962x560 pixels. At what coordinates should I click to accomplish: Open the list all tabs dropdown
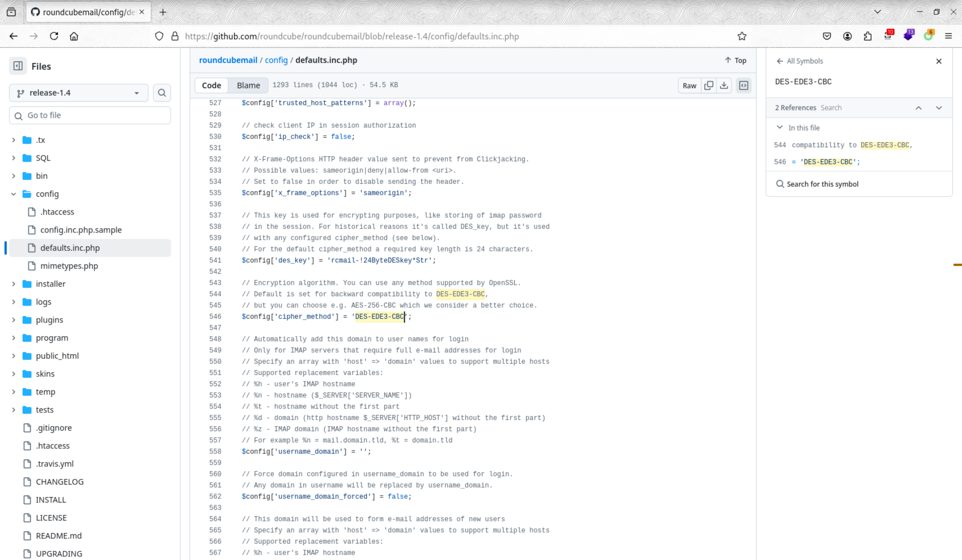(877, 12)
